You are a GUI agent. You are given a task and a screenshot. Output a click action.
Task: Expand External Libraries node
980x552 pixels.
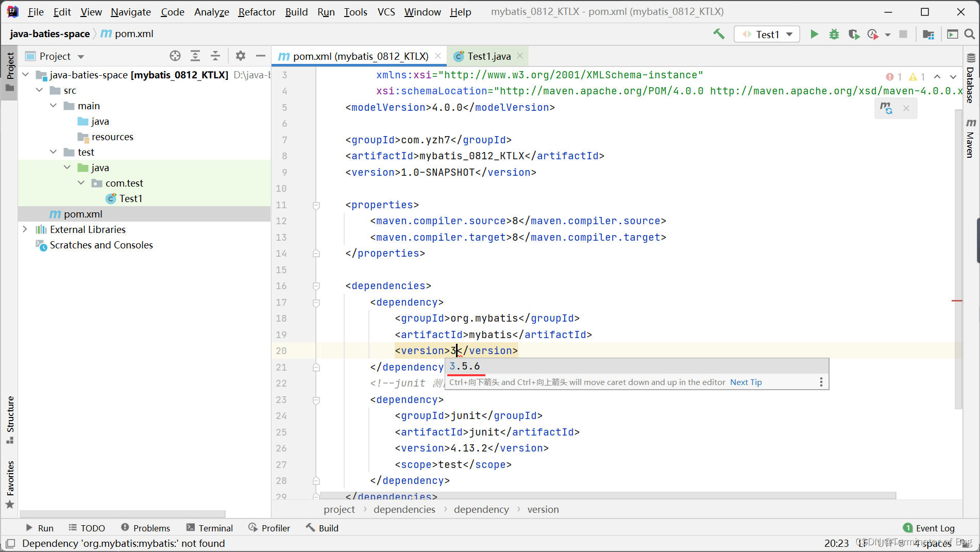25,229
